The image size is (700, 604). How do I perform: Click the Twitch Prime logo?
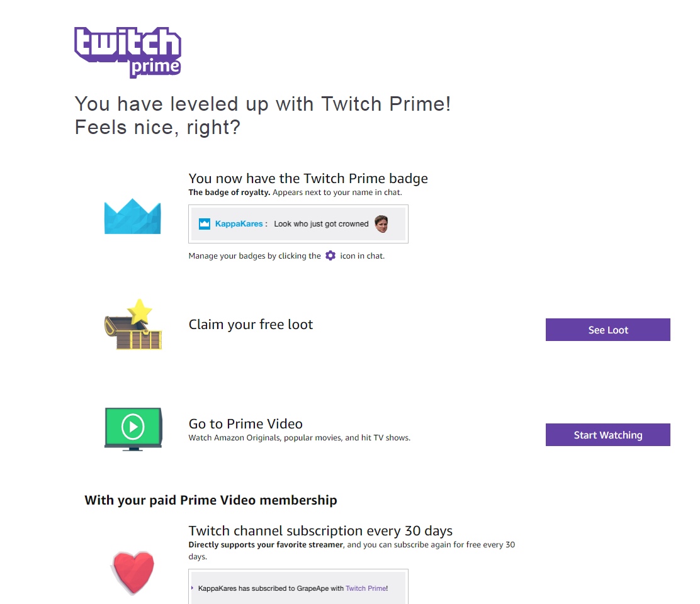coord(128,52)
